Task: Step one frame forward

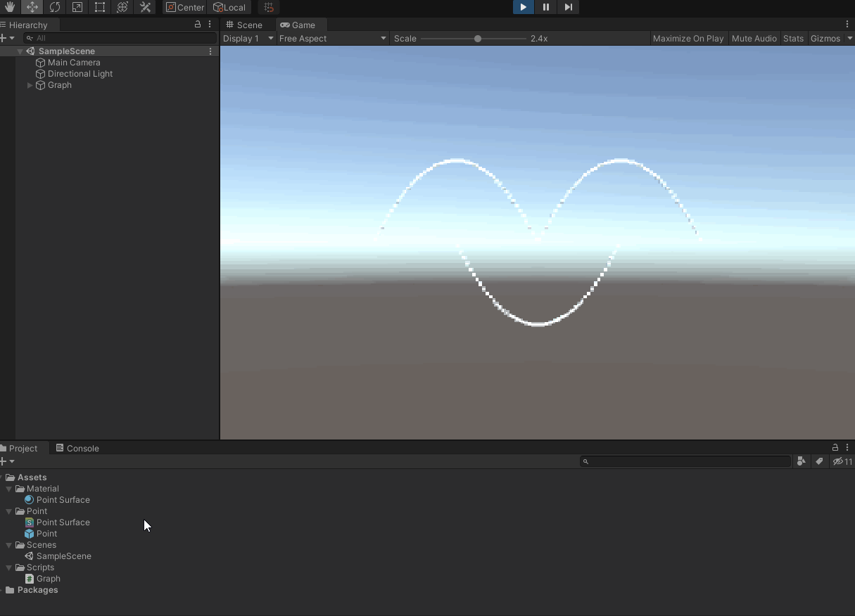Action: 569,7
